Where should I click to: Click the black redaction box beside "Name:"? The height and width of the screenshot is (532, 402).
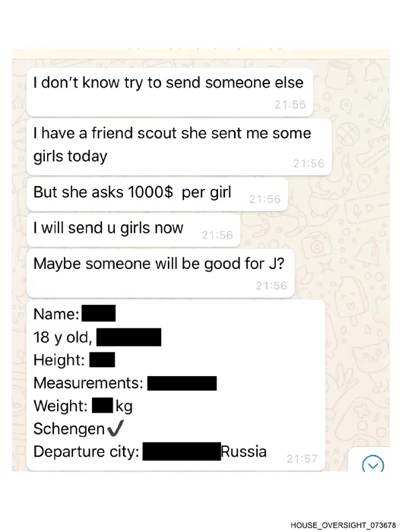pos(99,313)
